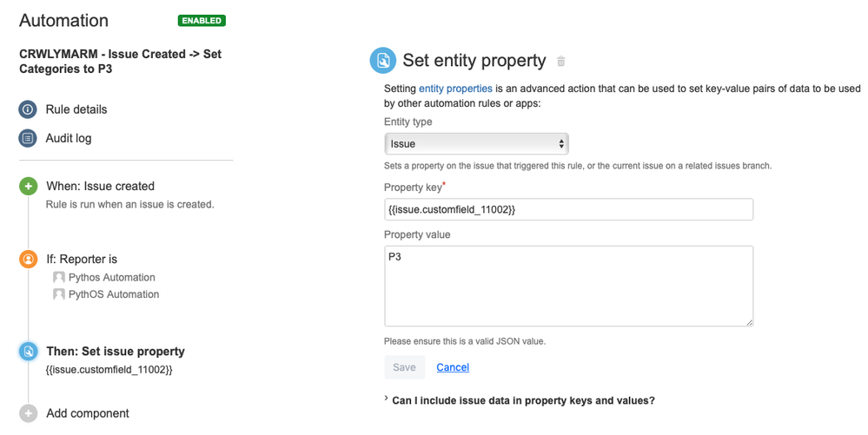Open Rule details menu item
This screenshot has width=868, height=435.
tap(76, 109)
